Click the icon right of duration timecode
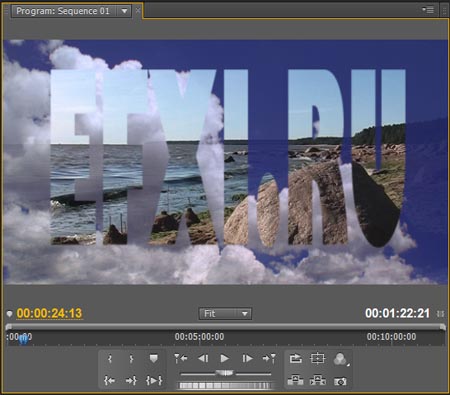This screenshot has width=450, height=395. tap(440, 314)
